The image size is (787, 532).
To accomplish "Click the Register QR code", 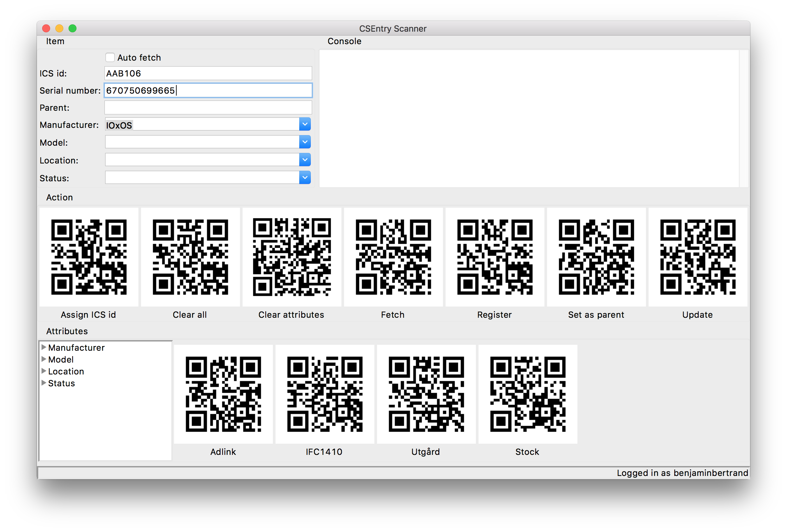I will (494, 257).
